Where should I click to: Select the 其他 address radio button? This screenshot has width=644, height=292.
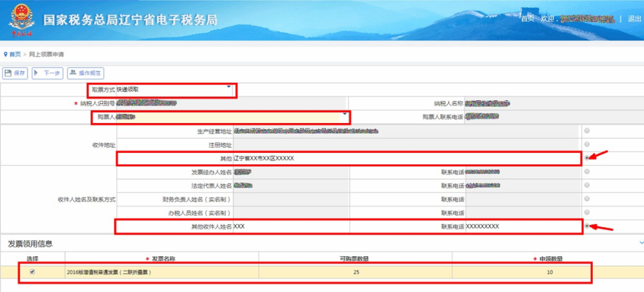(587, 158)
